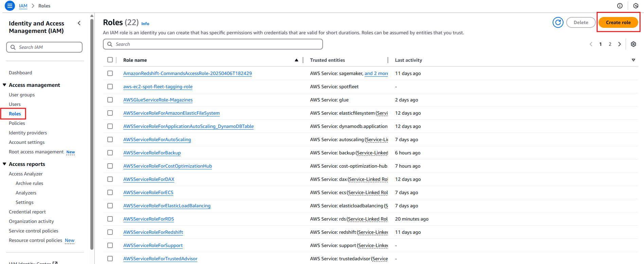Check the AmazonRedshift-CommandsAccessRole row checkbox

tap(110, 73)
